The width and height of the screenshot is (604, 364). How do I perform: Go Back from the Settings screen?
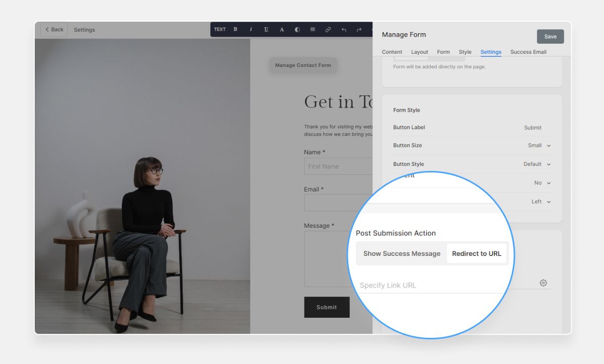point(53,29)
